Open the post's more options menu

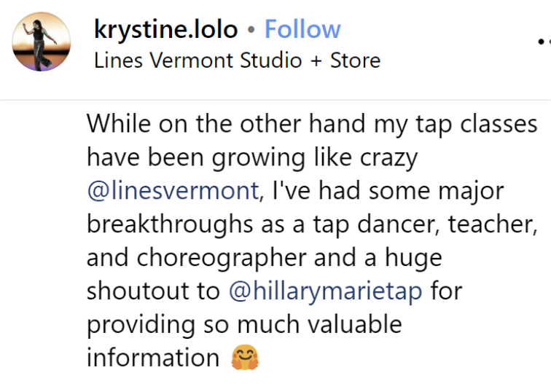click(x=542, y=42)
